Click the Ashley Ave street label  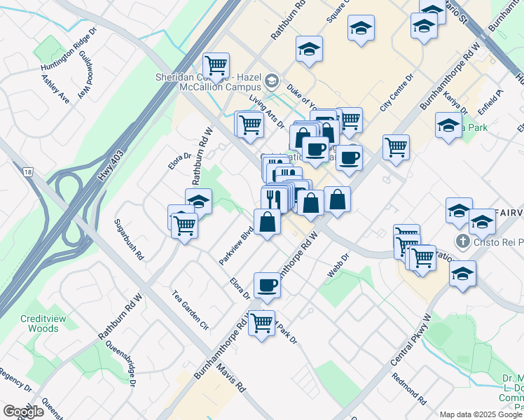coord(55,89)
